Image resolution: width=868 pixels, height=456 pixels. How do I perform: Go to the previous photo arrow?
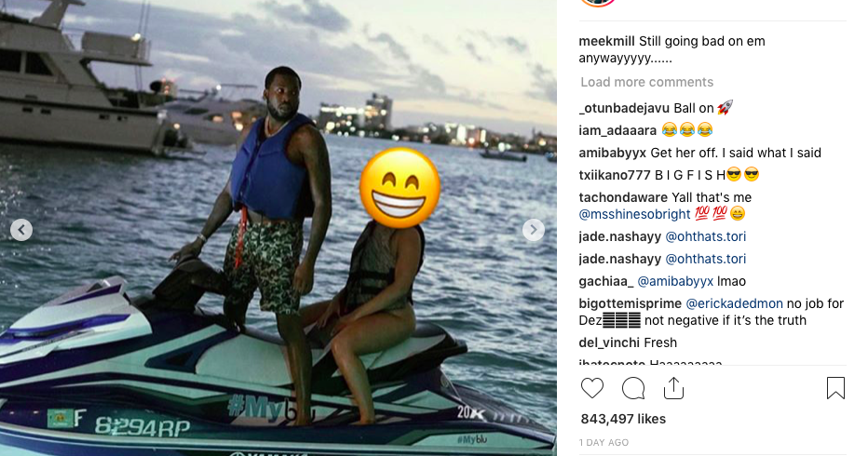(21, 230)
